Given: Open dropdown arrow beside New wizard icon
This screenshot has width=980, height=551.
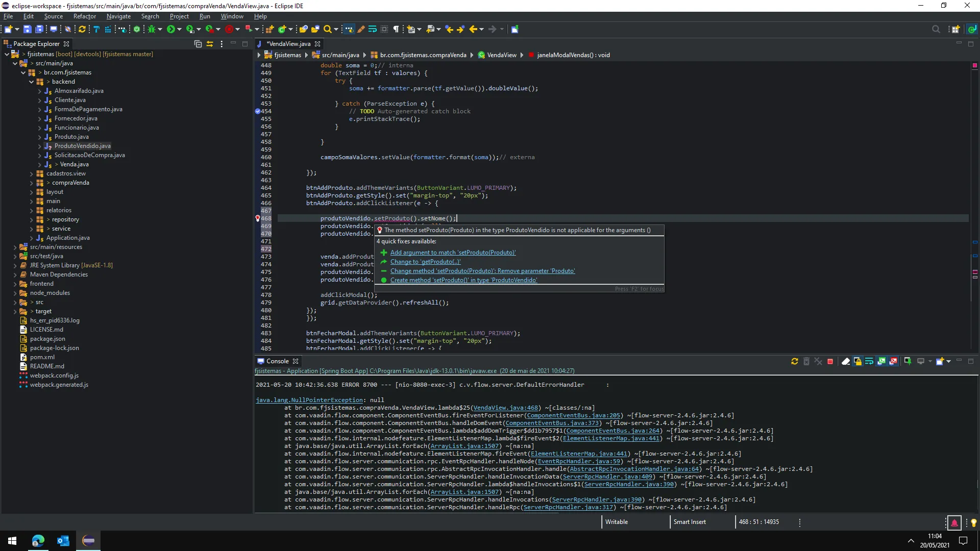Looking at the screenshot, I should [17, 29].
